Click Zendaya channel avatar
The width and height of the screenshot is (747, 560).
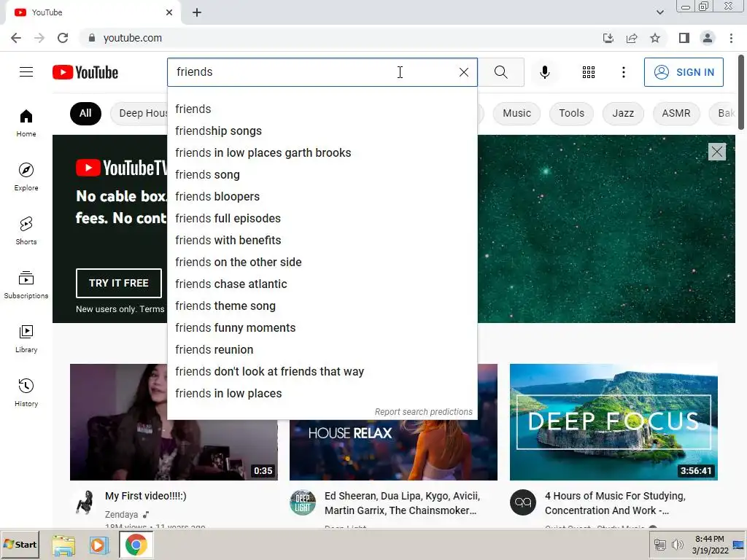coord(85,502)
